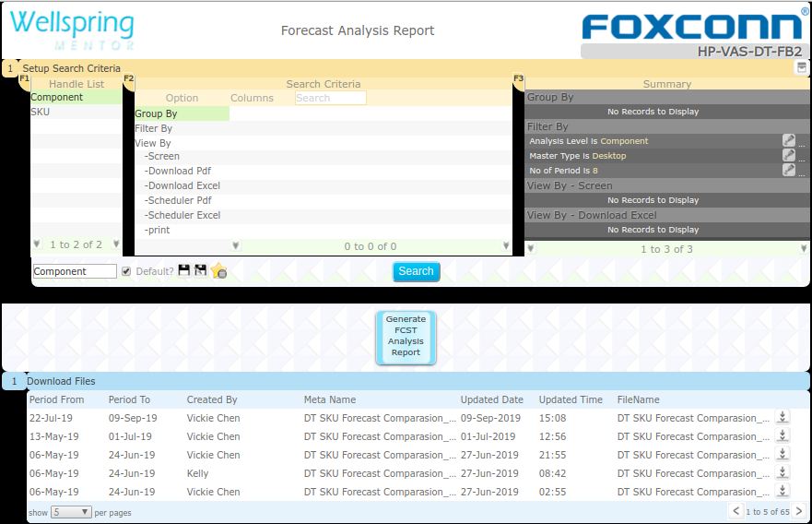812x524 pixels.
Task: Click Analysis Level Is Component summary text
Action: 588,141
